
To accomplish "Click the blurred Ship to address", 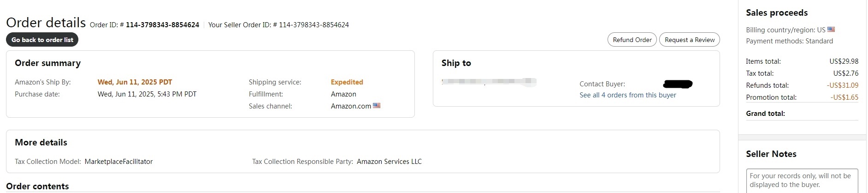I will [489, 82].
